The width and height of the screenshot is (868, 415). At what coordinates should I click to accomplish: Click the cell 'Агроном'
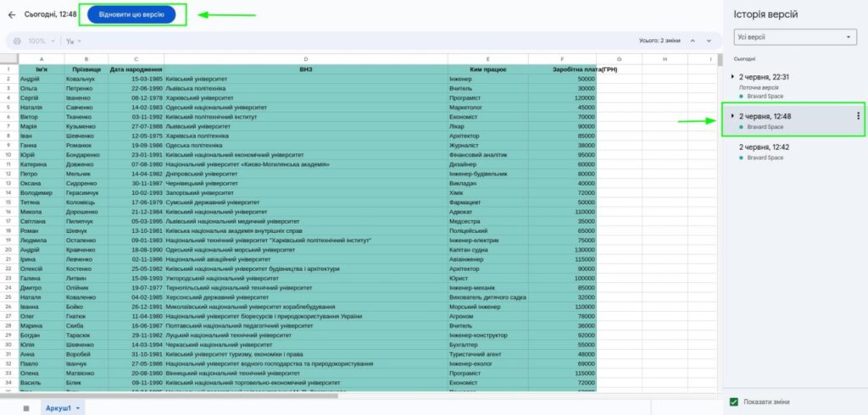[487, 317]
